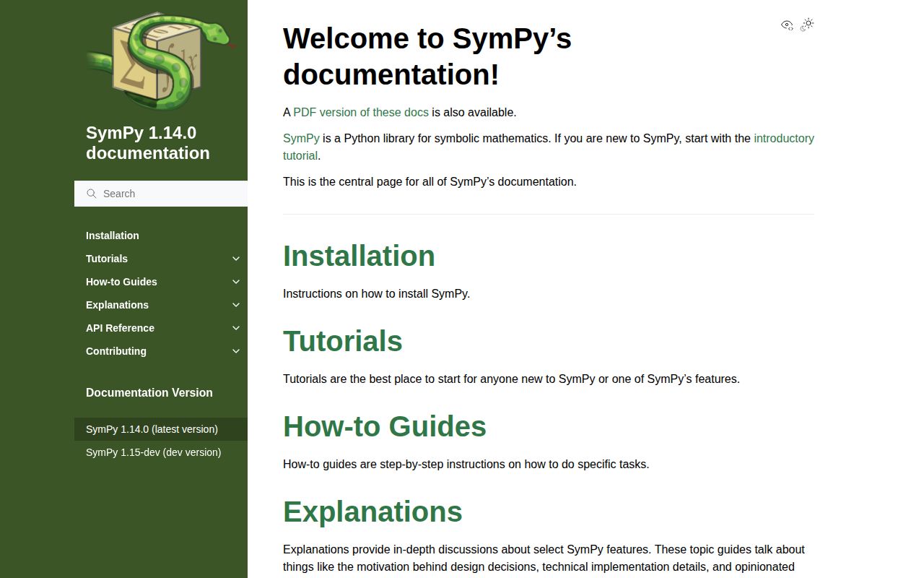Expand the Contributing sidebar chevron
The height and width of the screenshot is (578, 924).
(x=236, y=351)
